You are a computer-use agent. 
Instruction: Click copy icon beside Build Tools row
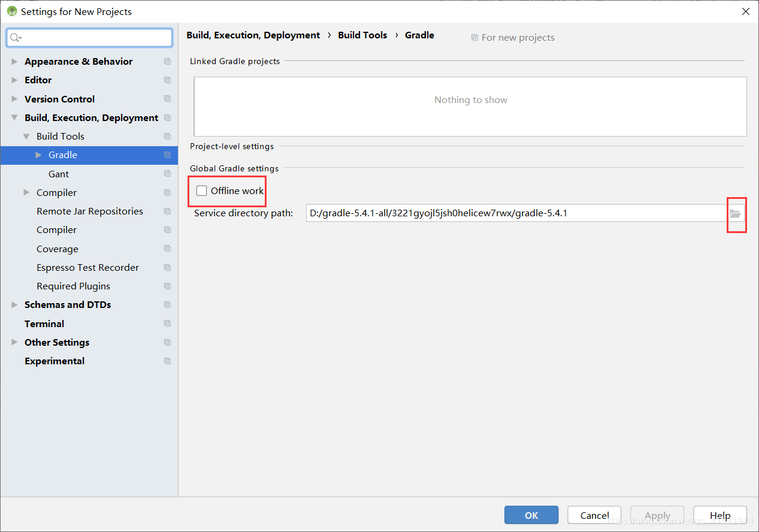[167, 137]
